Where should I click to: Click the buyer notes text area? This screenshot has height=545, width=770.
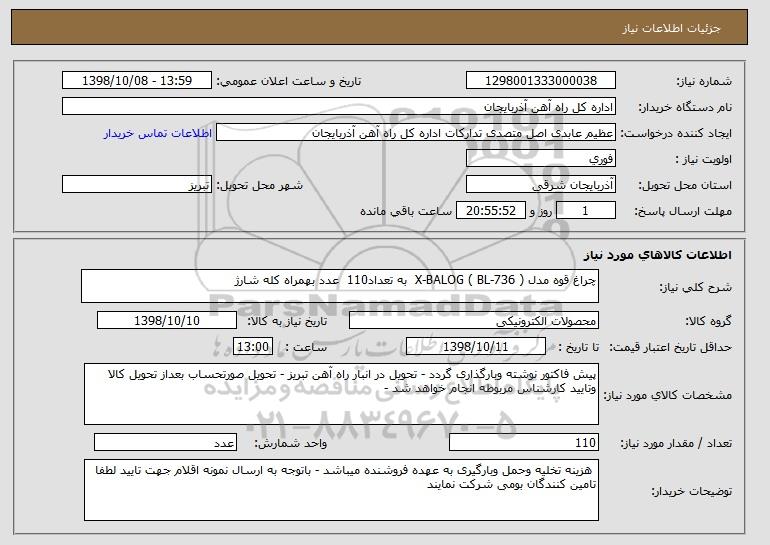[341, 490]
